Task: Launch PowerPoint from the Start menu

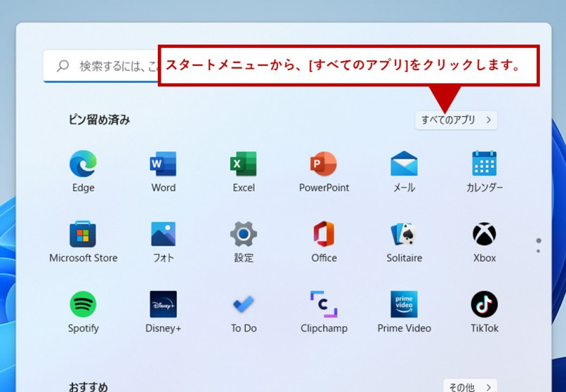Action: [324, 164]
